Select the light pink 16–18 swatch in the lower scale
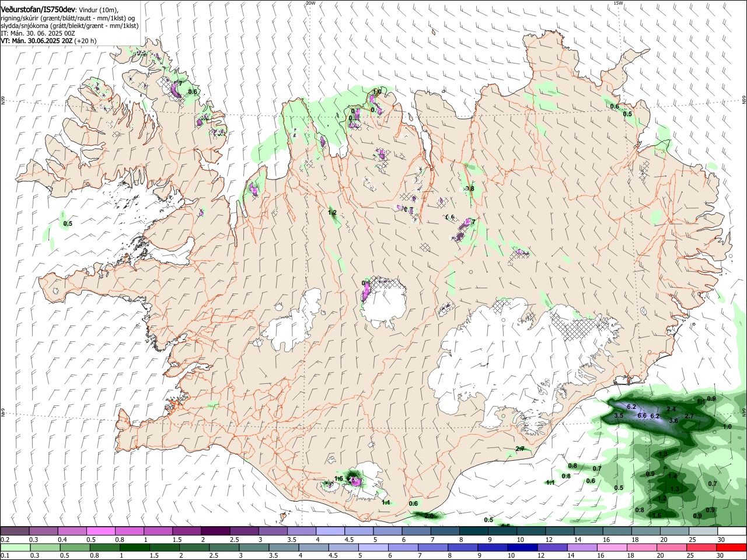The image size is (747, 560). coord(613,547)
